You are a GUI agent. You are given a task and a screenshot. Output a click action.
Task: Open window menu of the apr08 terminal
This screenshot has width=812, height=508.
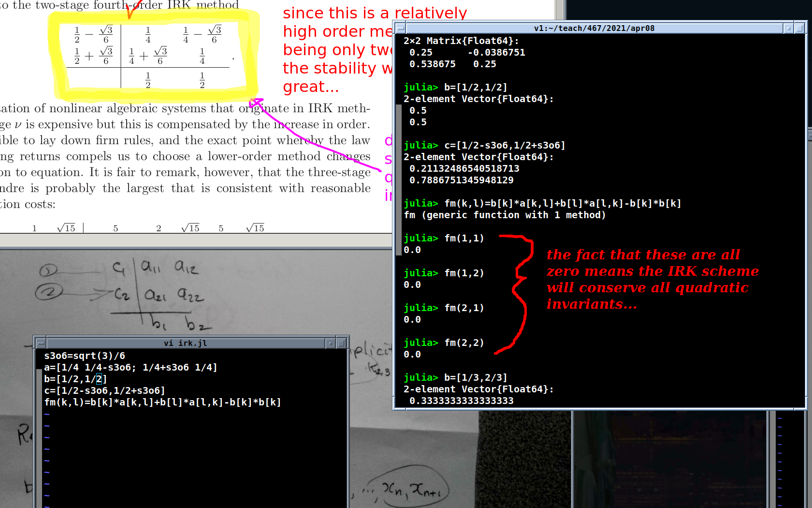[x=401, y=29]
